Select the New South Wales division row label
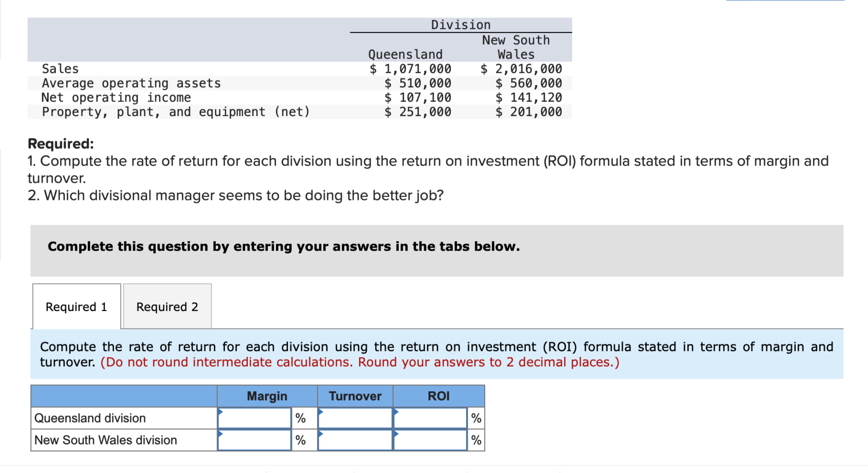Viewport: 868px width, 473px height. pyautogui.click(x=106, y=440)
